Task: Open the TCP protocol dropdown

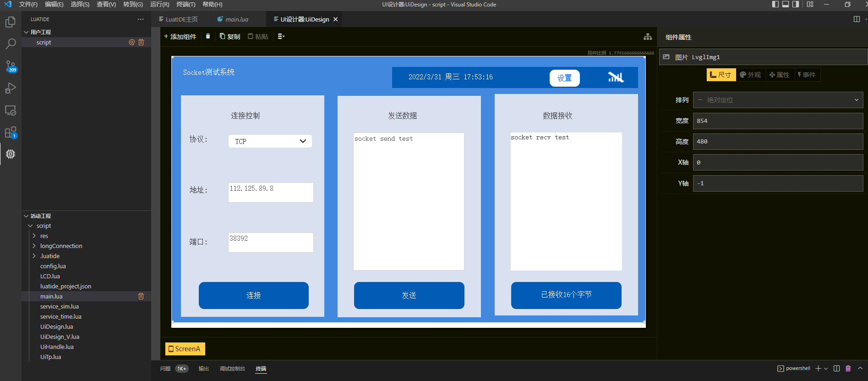Action: (270, 141)
